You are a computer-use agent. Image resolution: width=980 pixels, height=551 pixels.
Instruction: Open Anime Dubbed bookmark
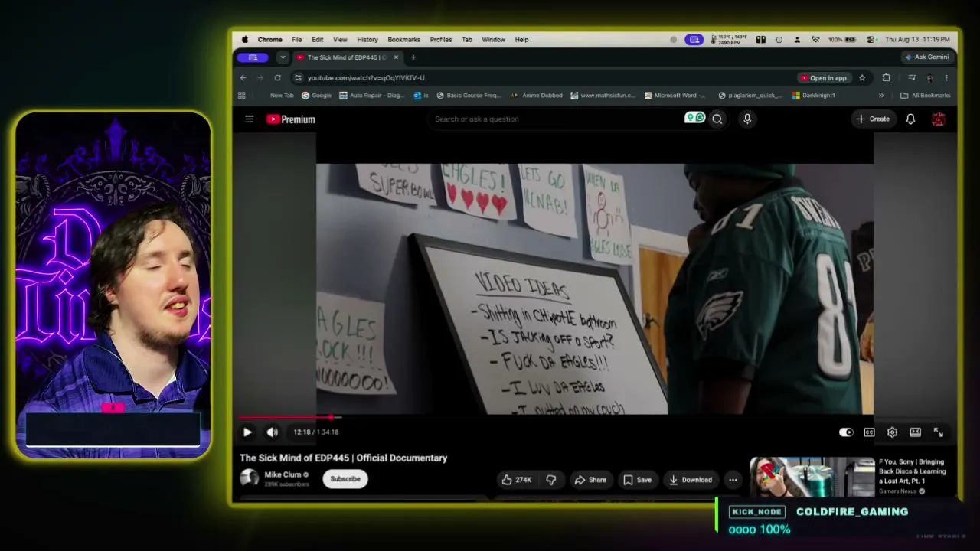click(537, 96)
